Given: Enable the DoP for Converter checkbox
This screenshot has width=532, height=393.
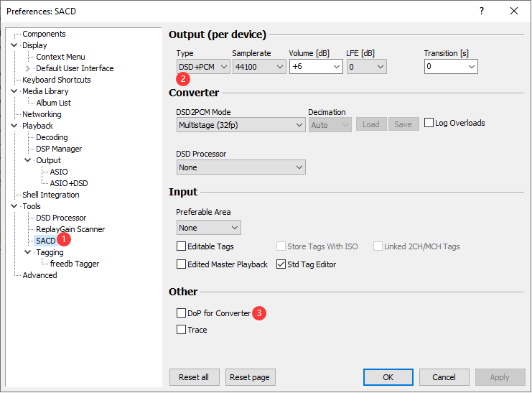Looking at the screenshot, I should (x=182, y=313).
